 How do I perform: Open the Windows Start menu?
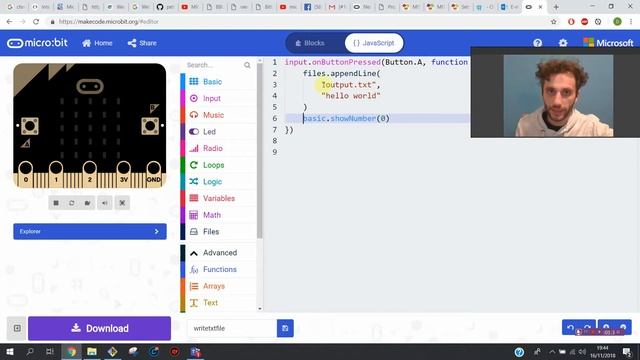10,351
